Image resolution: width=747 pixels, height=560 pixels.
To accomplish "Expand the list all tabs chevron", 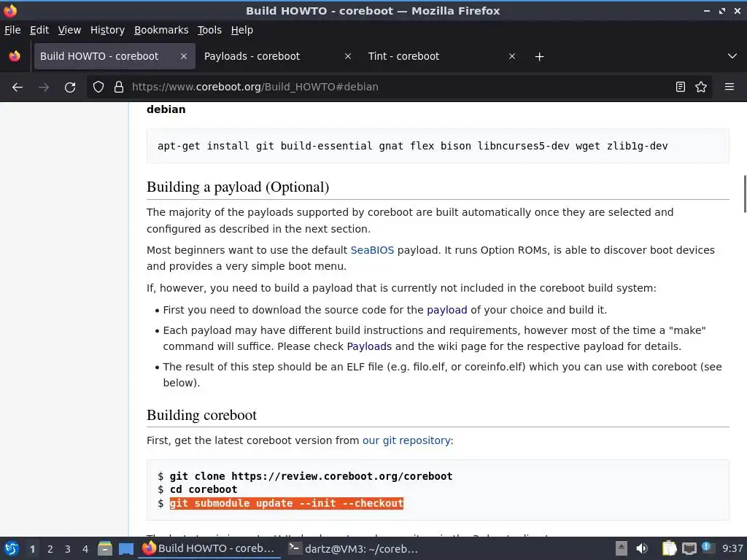I will click(732, 56).
